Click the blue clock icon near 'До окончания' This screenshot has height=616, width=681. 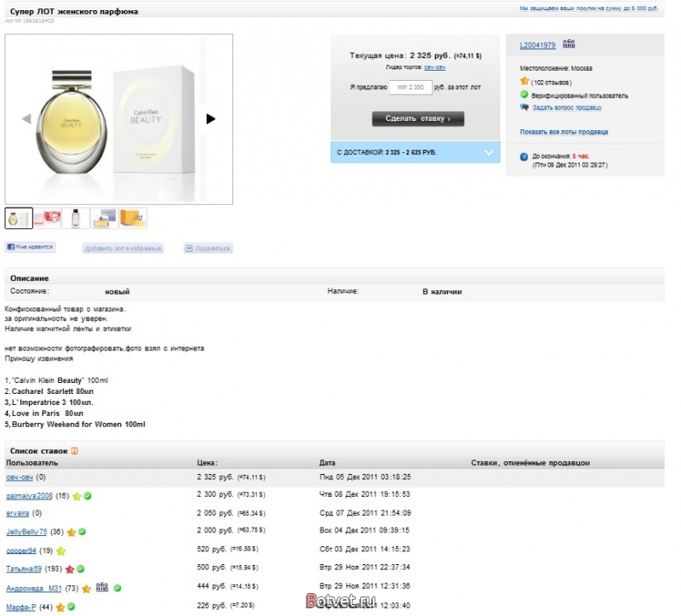(x=524, y=157)
